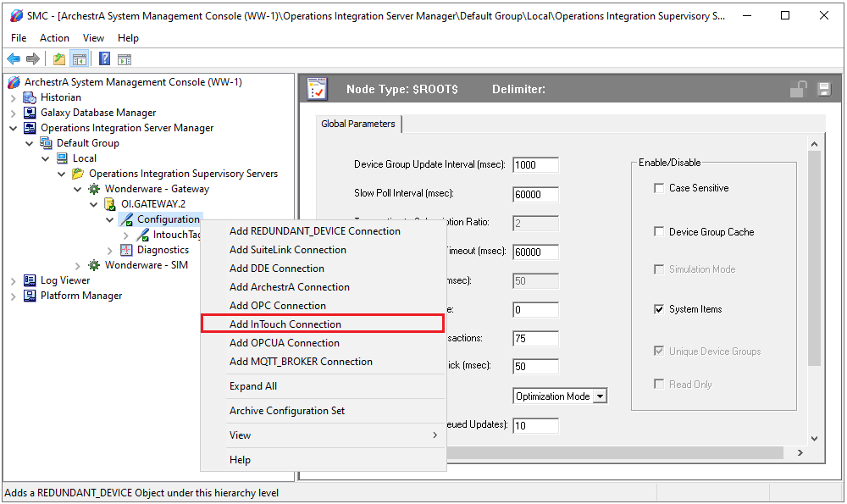The height and width of the screenshot is (504, 847).
Task: Click the Log Viewer tree icon
Action: [29, 280]
